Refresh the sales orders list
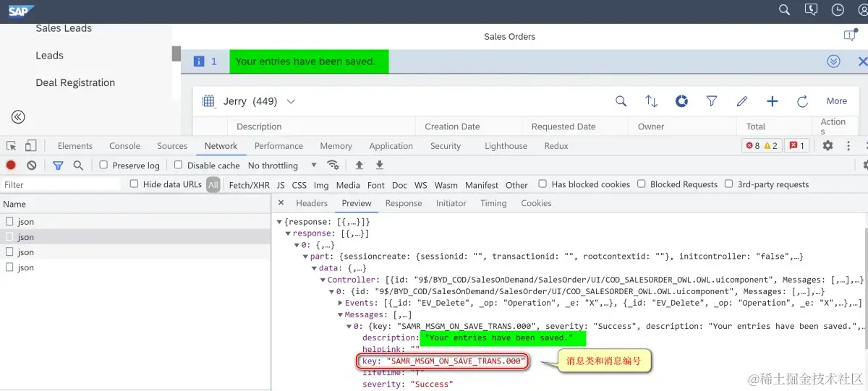Screen dimensions: 868x391 [x=802, y=101]
